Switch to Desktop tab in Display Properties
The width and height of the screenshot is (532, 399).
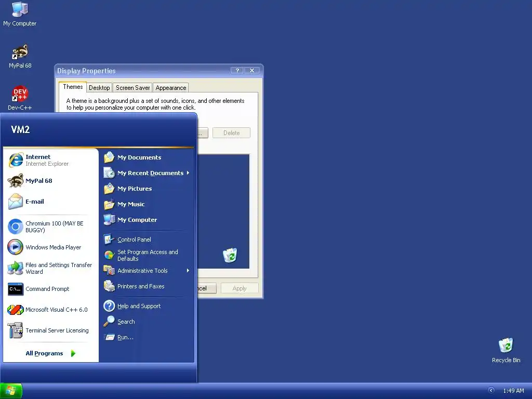[x=99, y=88]
